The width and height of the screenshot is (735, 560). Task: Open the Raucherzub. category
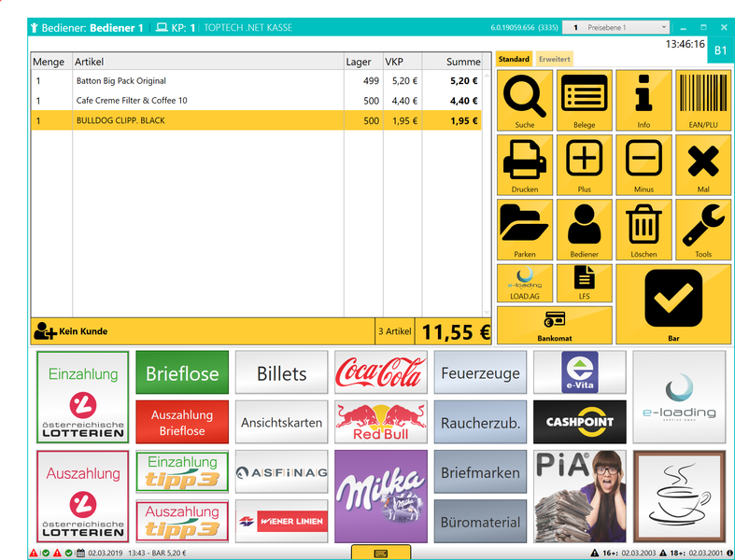(x=480, y=422)
